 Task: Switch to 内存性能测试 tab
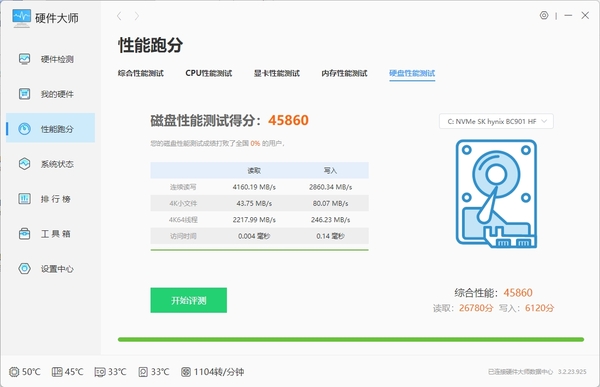click(344, 73)
